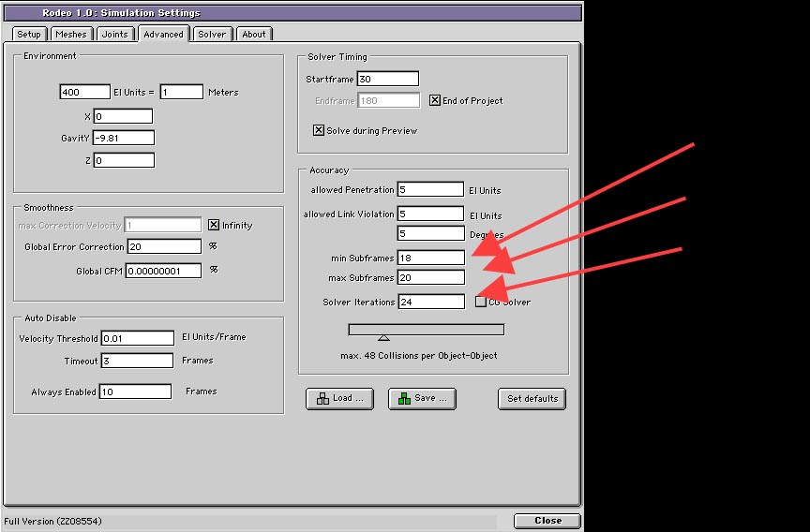
Task: Focus the Velocity Threshold input field
Action: pyautogui.click(x=137, y=338)
